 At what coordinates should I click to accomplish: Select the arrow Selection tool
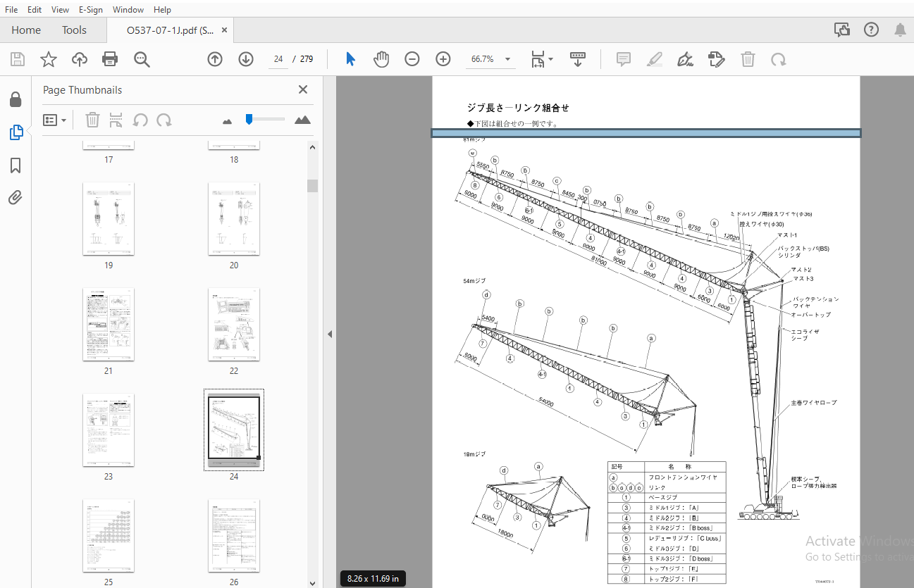point(350,59)
